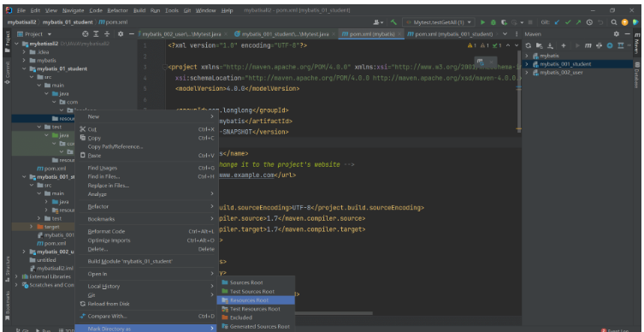644x332 pixels.
Task: Choose Sources Root in submenu
Action: [x=256, y=282]
